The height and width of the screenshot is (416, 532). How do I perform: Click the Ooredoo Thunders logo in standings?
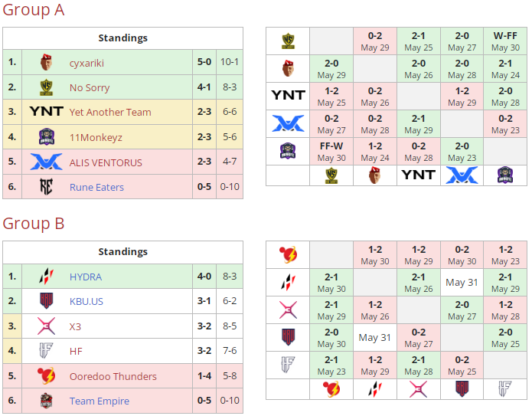46,376
